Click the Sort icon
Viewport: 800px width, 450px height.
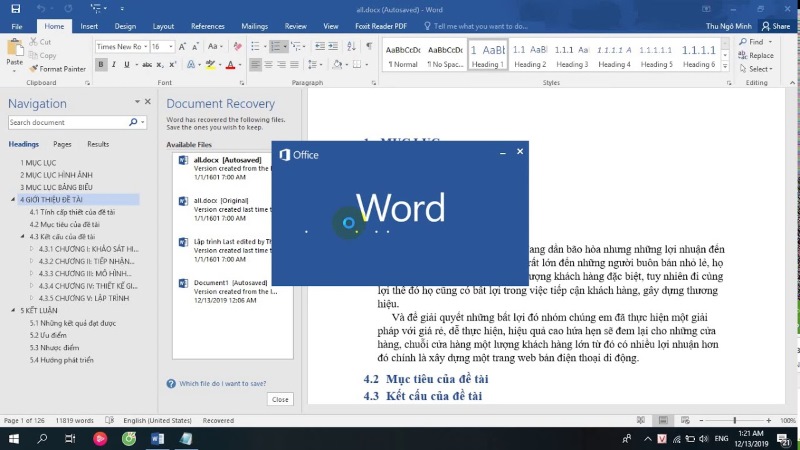tap(351, 46)
